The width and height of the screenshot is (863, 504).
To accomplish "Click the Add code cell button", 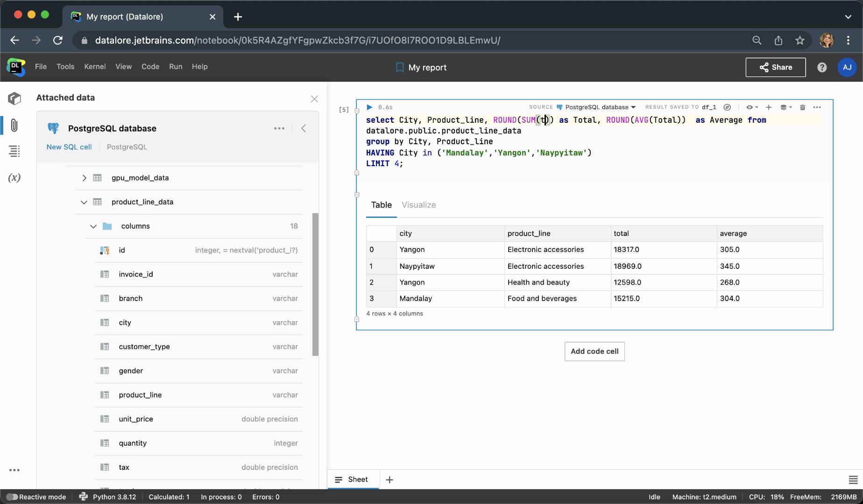I will (594, 351).
